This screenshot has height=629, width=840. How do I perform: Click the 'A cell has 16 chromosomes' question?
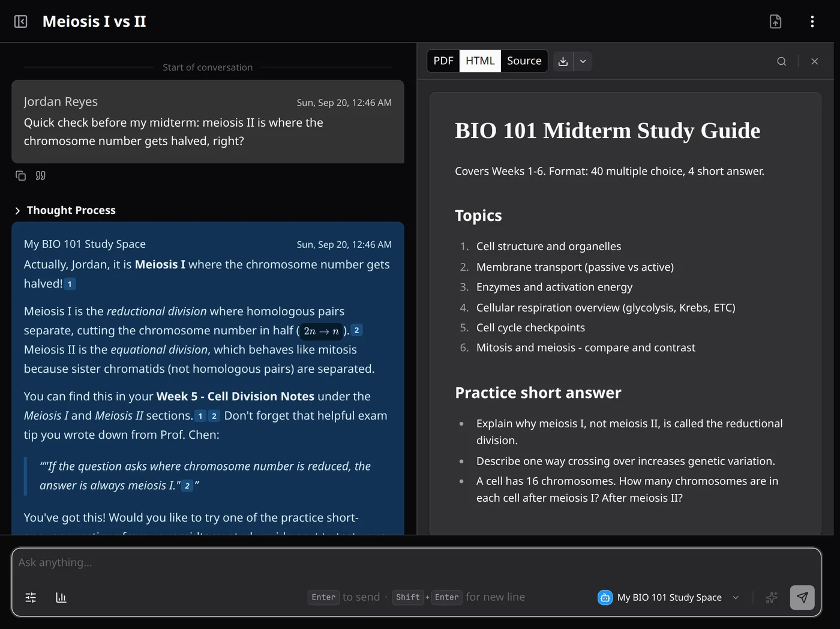[627, 489]
